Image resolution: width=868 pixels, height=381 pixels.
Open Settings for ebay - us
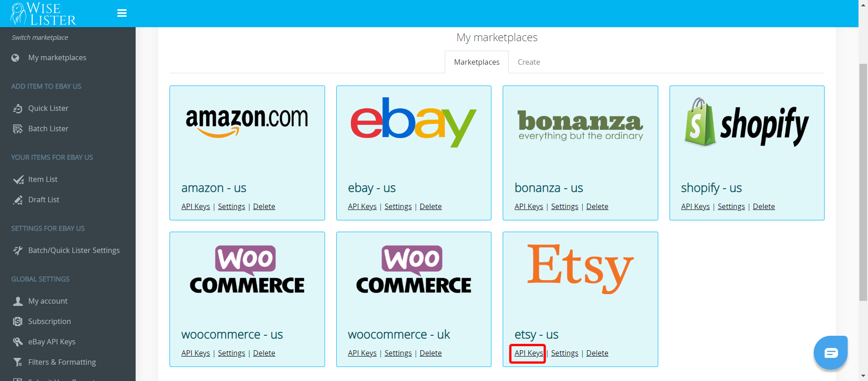[x=398, y=206]
